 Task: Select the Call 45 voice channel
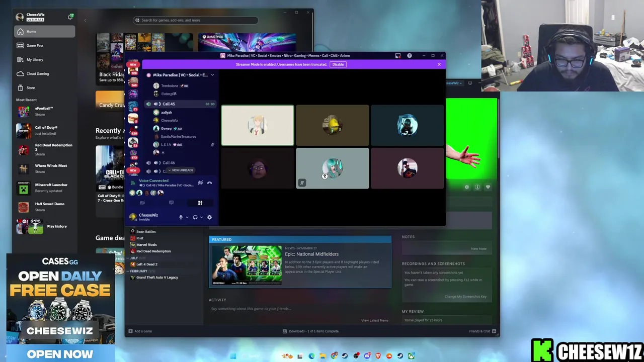click(181, 104)
